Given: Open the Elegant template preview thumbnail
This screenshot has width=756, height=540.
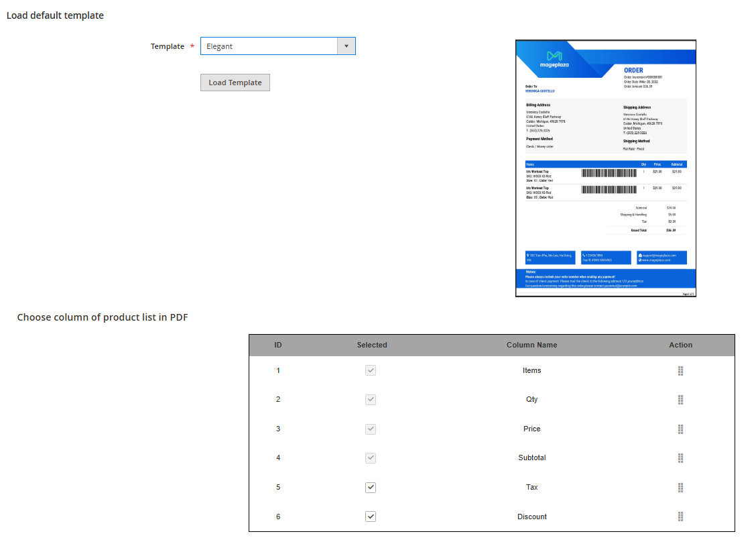Looking at the screenshot, I should coord(606,168).
